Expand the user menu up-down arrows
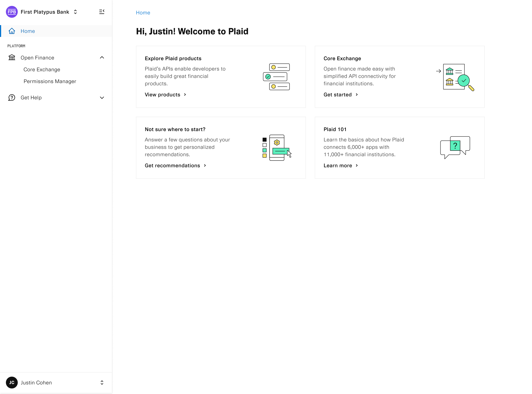Viewport: 532px width, 394px height. (x=102, y=383)
